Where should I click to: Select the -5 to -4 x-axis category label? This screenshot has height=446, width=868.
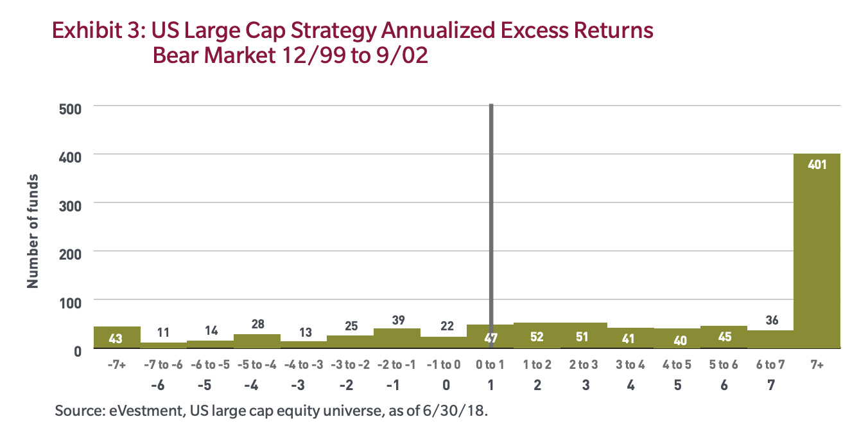tap(257, 365)
